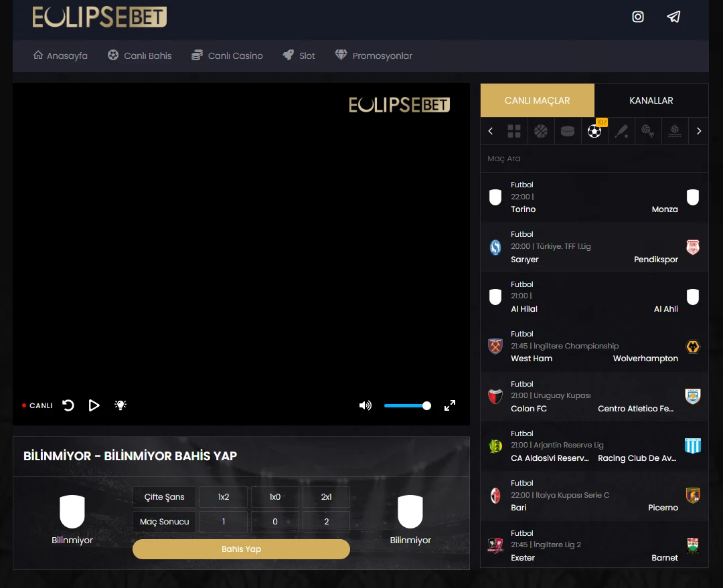Select Maç Sonucu 2 option

click(327, 522)
